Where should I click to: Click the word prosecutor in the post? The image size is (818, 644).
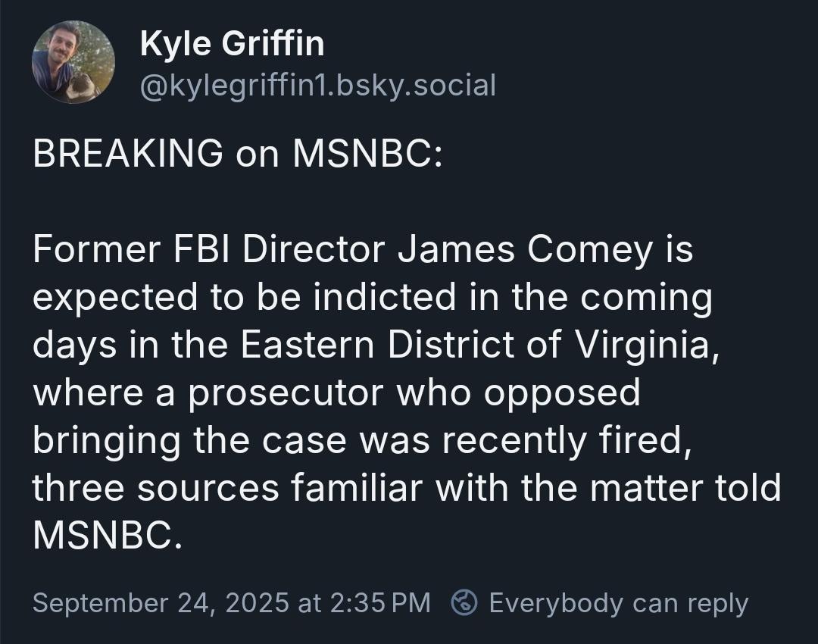pos(286,393)
